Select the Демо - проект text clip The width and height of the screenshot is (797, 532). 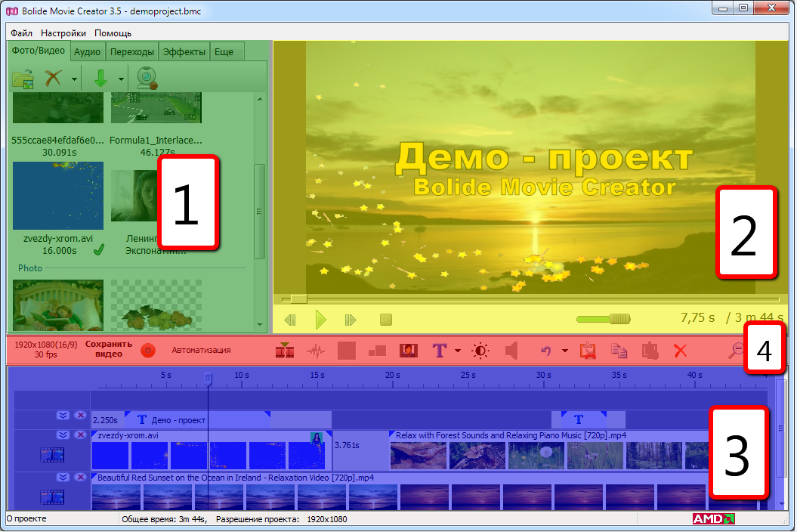pos(197,420)
